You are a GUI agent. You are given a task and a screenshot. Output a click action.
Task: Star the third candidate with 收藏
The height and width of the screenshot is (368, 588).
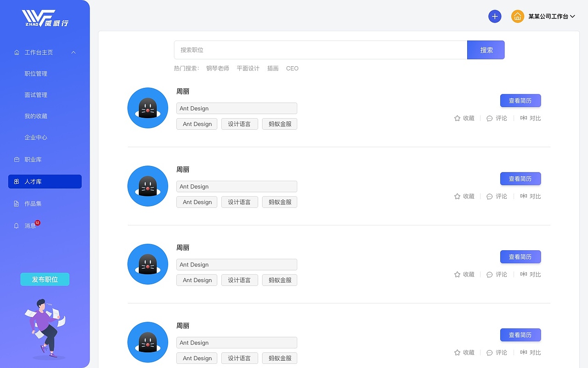pyautogui.click(x=464, y=275)
